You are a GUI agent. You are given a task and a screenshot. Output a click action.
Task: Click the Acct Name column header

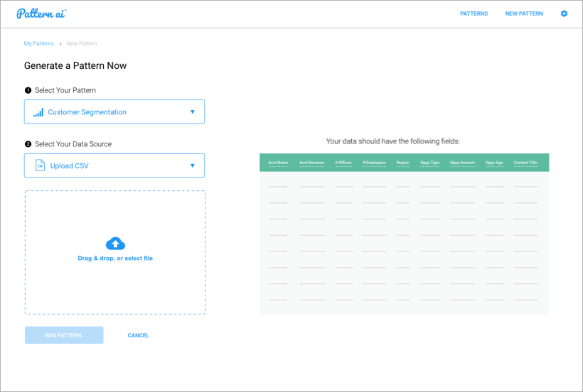click(x=278, y=163)
